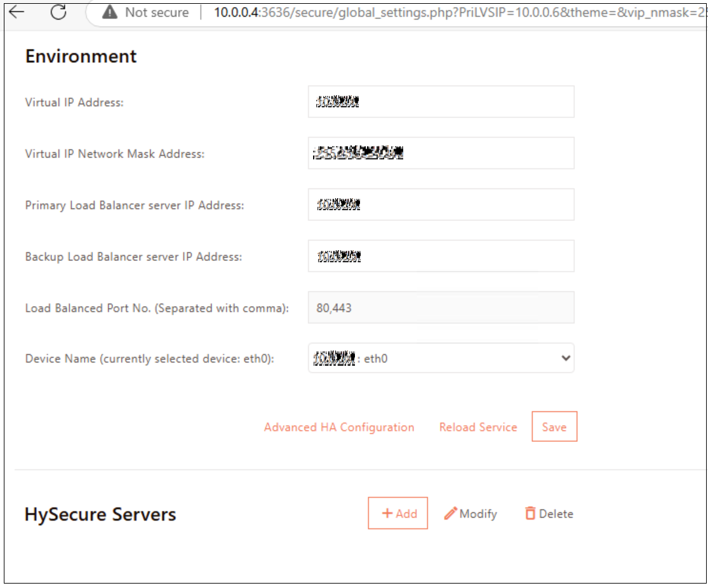This screenshot has width=708, height=588.
Task: Select the Primary Load Balancer server IP field
Action: pyautogui.click(x=441, y=204)
